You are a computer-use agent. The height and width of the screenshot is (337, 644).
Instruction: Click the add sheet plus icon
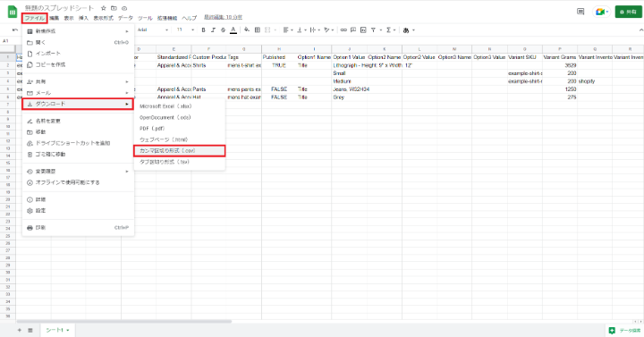coord(20,330)
